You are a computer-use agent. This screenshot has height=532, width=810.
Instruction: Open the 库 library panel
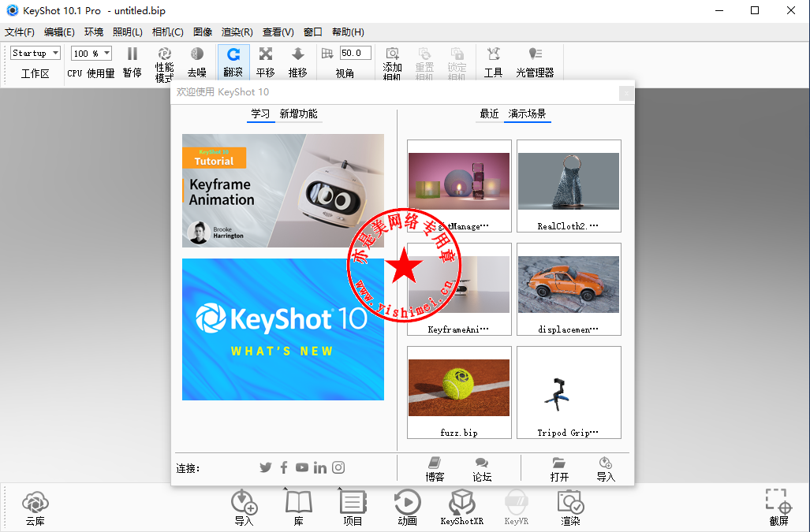click(x=299, y=508)
